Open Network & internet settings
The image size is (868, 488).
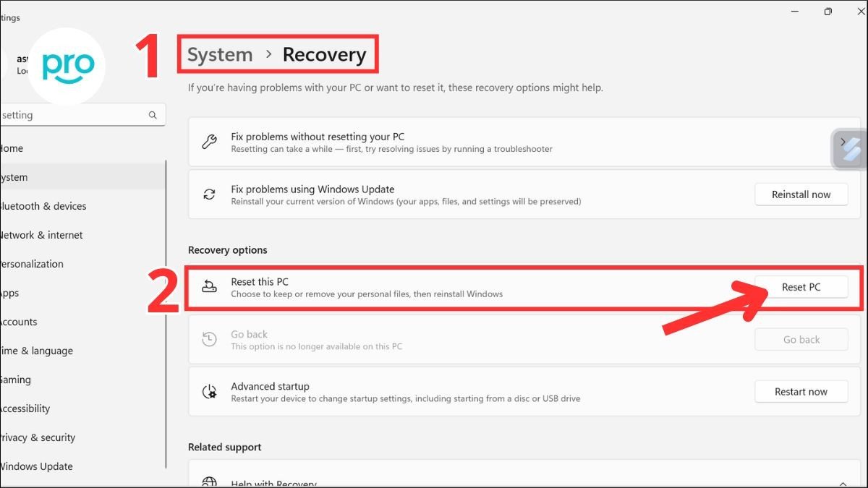tap(41, 235)
